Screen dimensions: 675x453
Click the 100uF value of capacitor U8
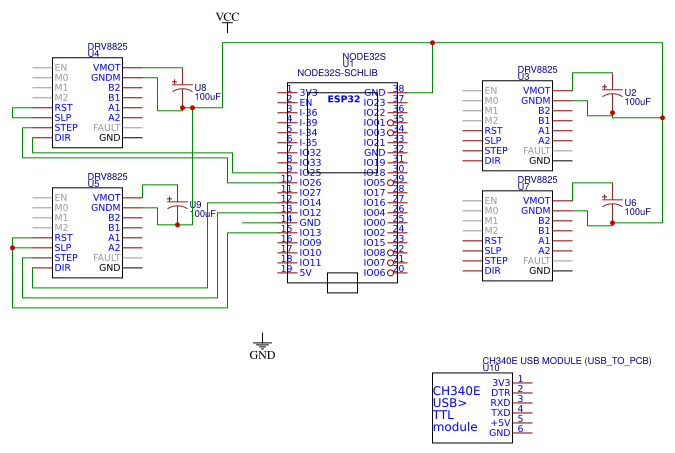[207, 97]
